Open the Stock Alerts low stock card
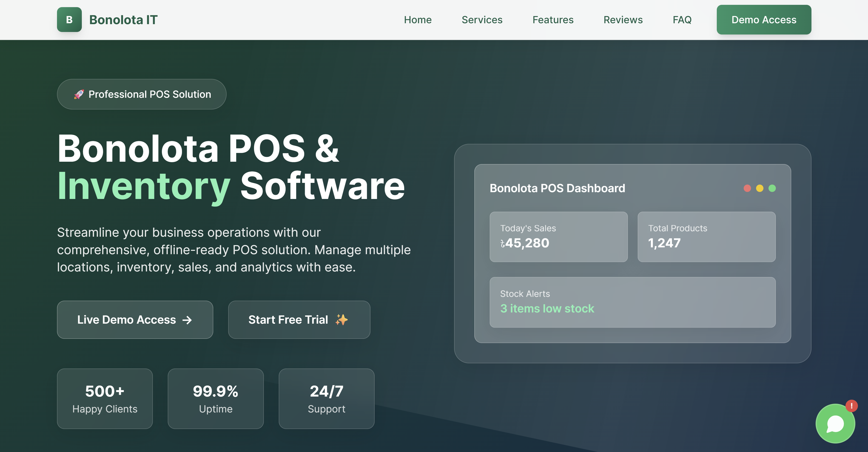 tap(632, 302)
